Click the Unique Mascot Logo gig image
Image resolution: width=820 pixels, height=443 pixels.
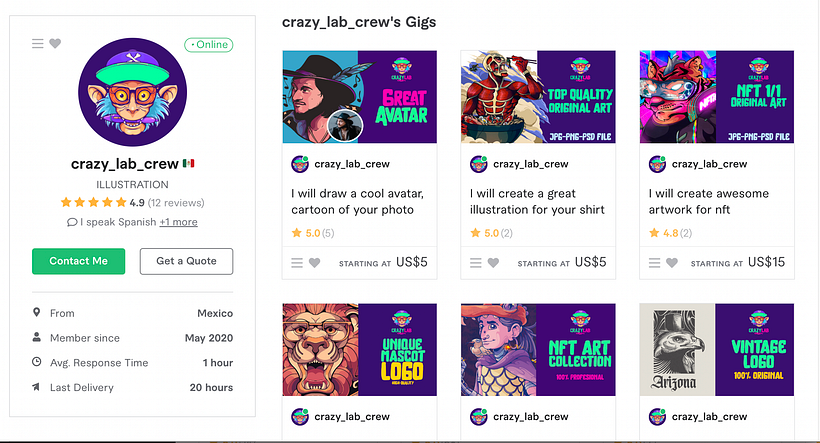click(359, 349)
